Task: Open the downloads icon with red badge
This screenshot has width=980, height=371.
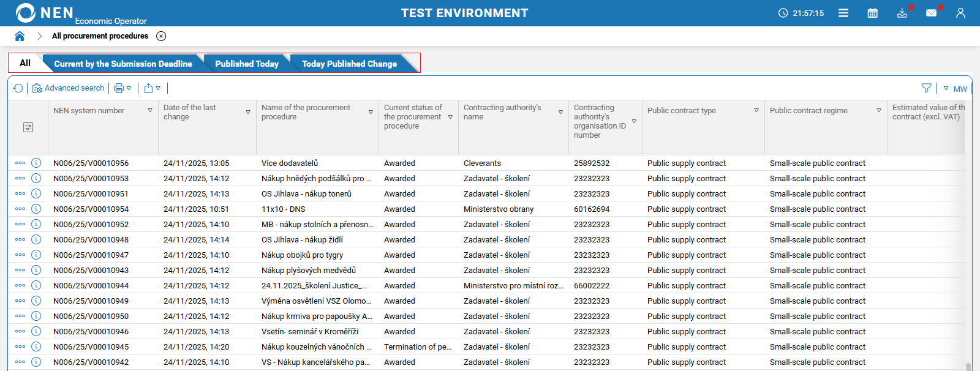Action: (902, 13)
